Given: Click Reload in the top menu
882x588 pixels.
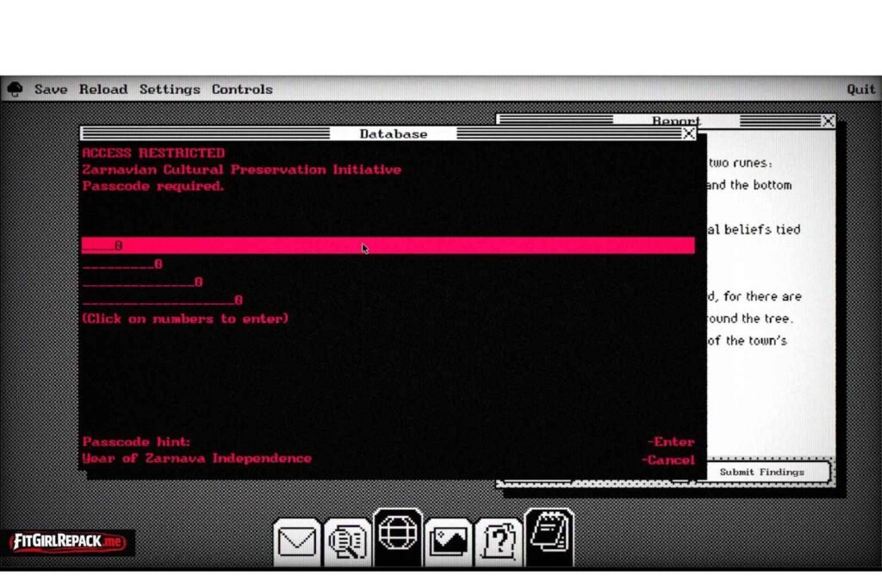Looking at the screenshot, I should [x=102, y=89].
